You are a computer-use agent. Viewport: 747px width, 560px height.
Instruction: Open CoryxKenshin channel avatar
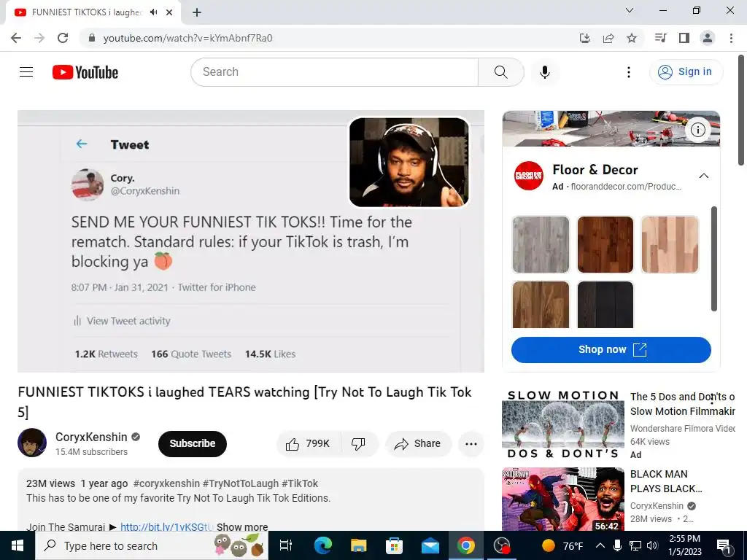32,443
